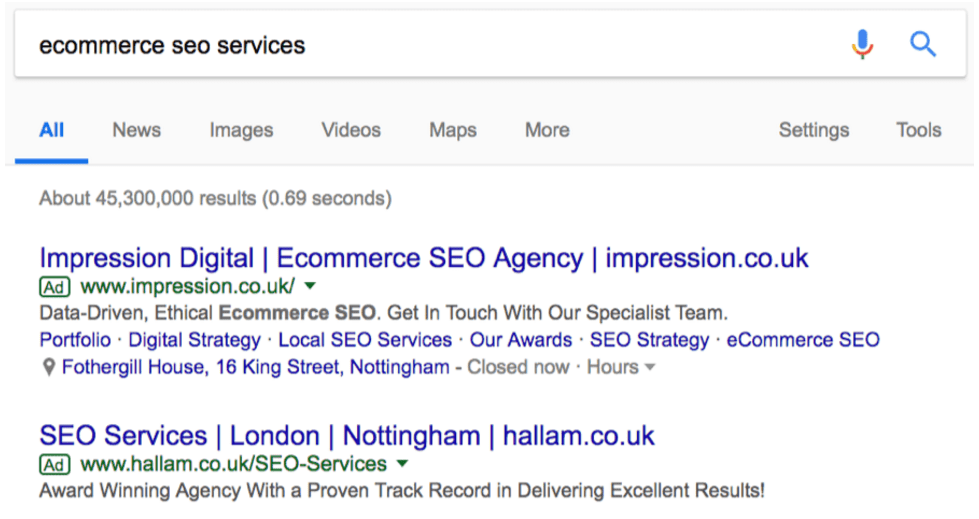This screenshot has width=979, height=519.
Task: Open search Settings
Action: [814, 130]
